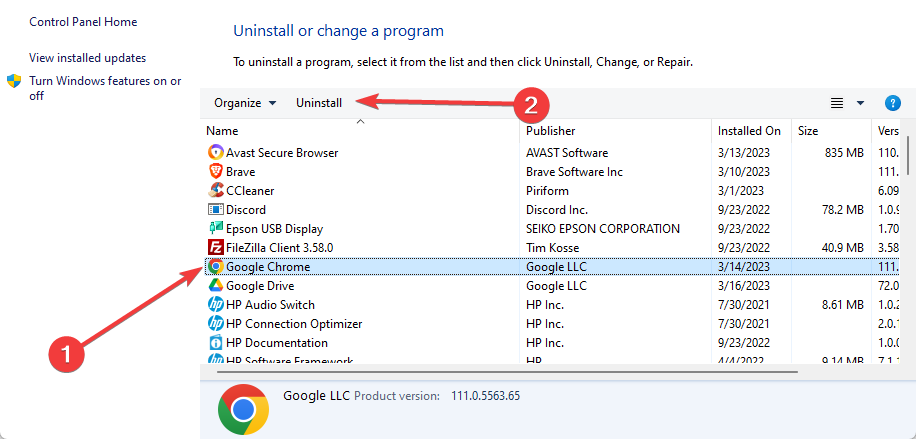Select the HP Connection Optimizer icon
This screenshot has height=439, width=916.
216,323
